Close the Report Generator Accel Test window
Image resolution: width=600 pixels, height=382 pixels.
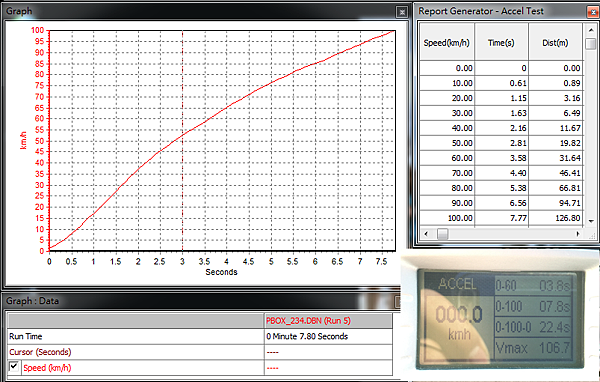point(594,12)
